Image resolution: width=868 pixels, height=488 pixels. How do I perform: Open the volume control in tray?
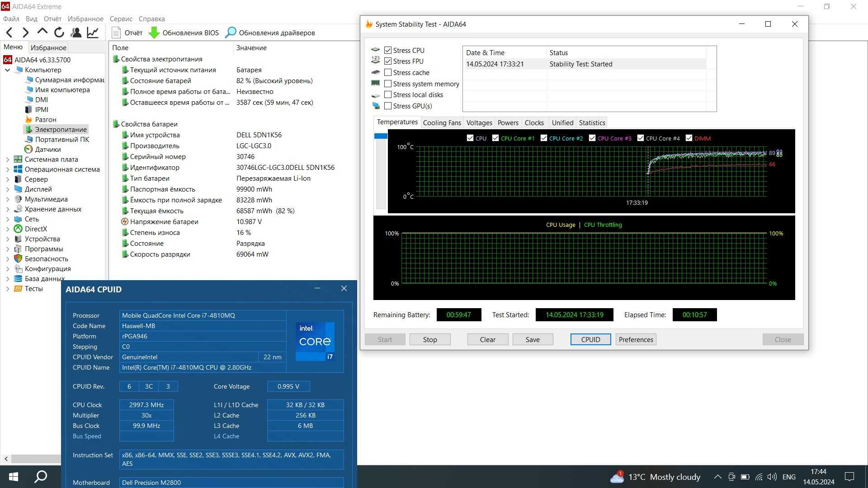772,477
